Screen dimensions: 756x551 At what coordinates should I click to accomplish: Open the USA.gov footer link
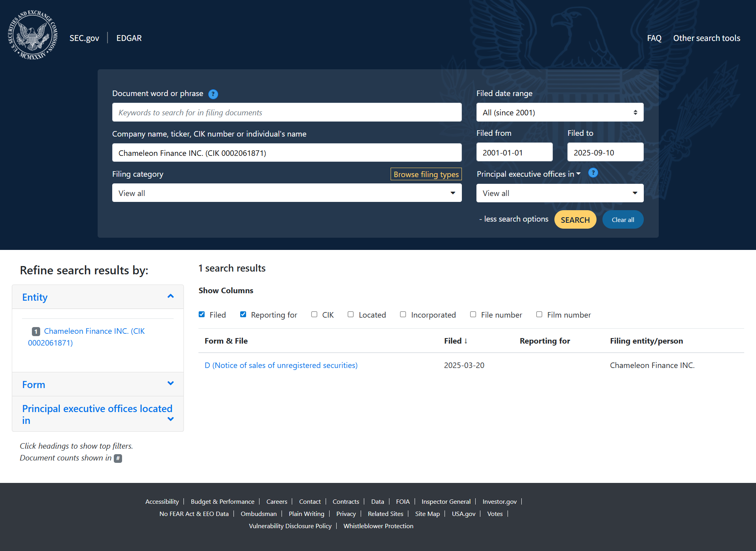(463, 514)
